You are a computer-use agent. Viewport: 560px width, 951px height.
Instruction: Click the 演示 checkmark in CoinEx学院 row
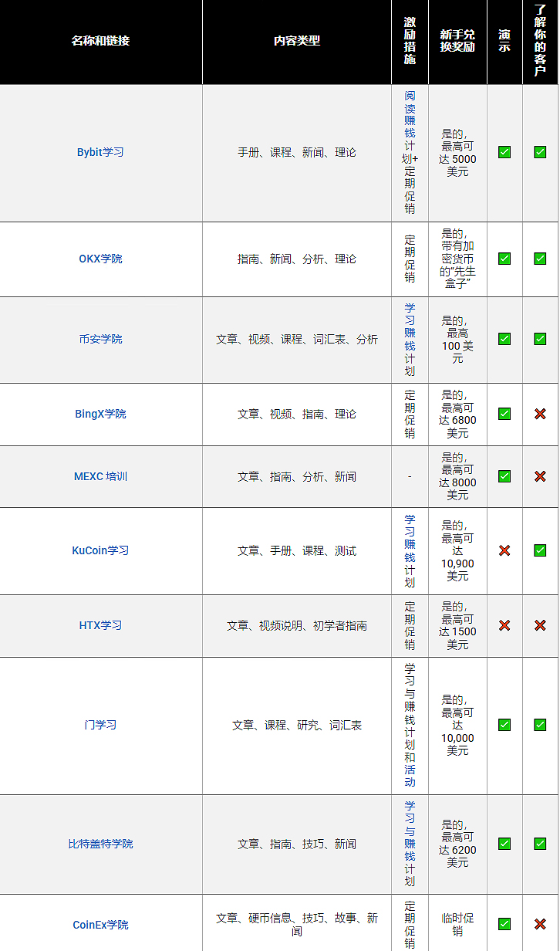[x=504, y=924]
